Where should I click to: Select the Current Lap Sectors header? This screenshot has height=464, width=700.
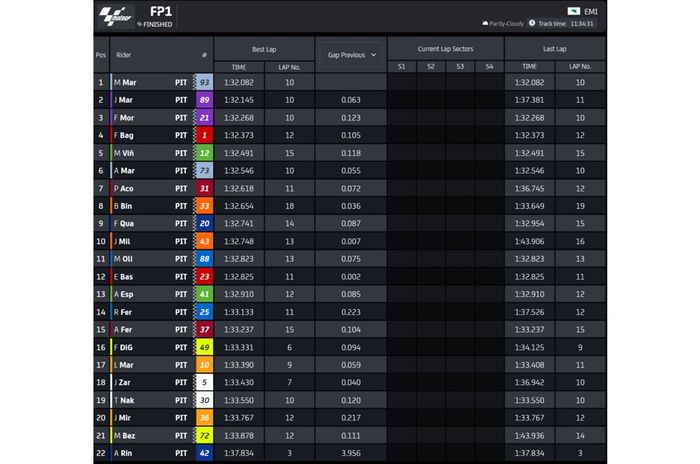coord(443,49)
